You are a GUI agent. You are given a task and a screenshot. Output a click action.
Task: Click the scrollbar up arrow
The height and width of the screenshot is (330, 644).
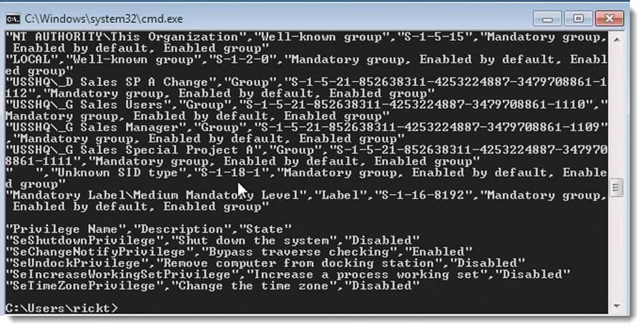tap(617, 39)
